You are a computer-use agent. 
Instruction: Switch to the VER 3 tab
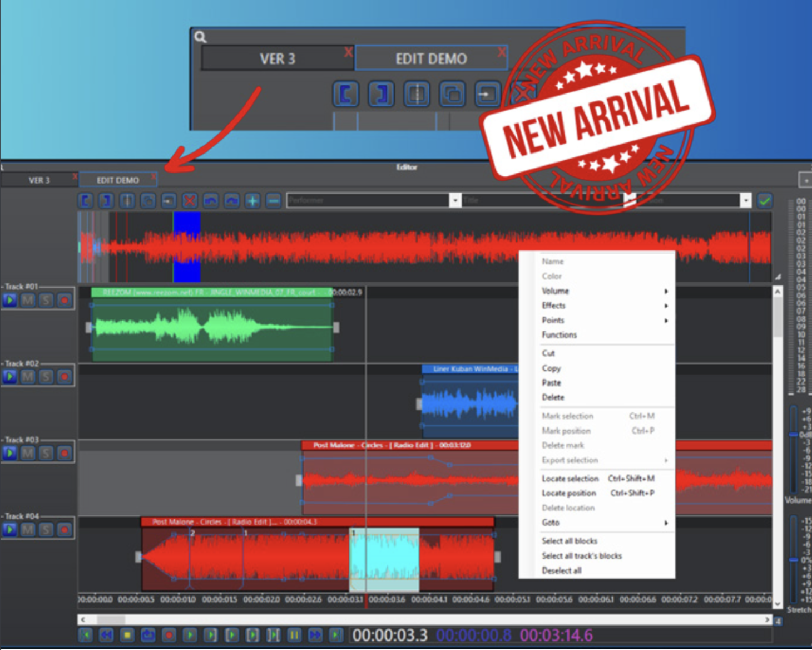(39, 180)
